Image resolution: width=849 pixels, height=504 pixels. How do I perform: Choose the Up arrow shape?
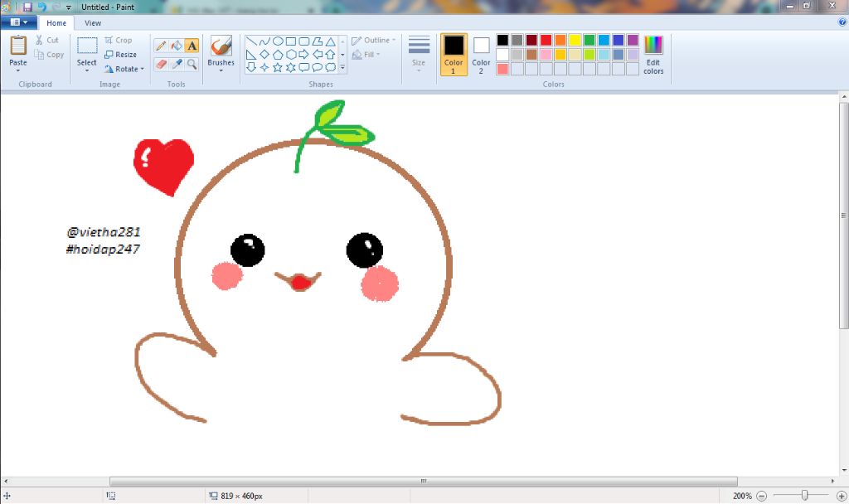(330, 55)
